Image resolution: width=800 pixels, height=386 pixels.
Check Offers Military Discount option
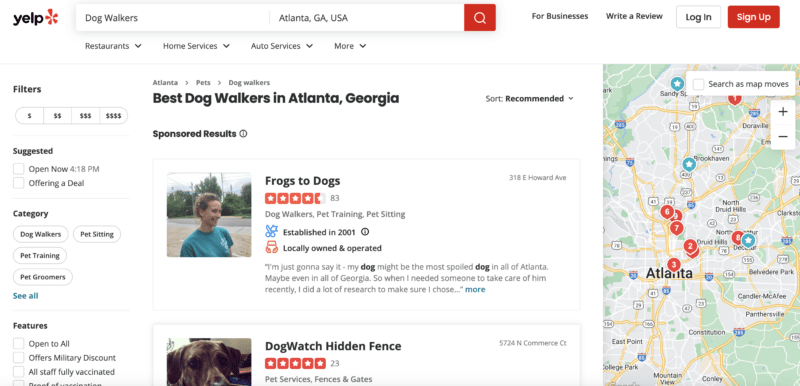coord(19,357)
